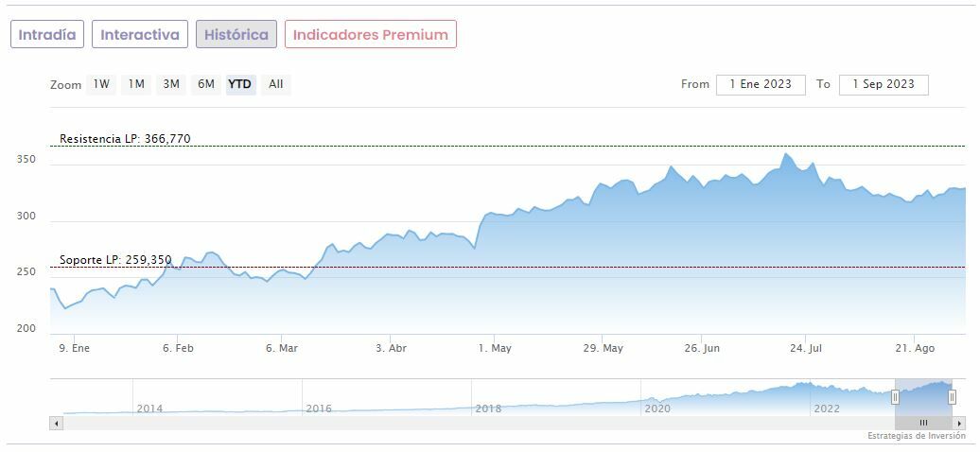980x452 pixels.
Task: Open Indicadores Premium tab
Action: click(x=371, y=35)
